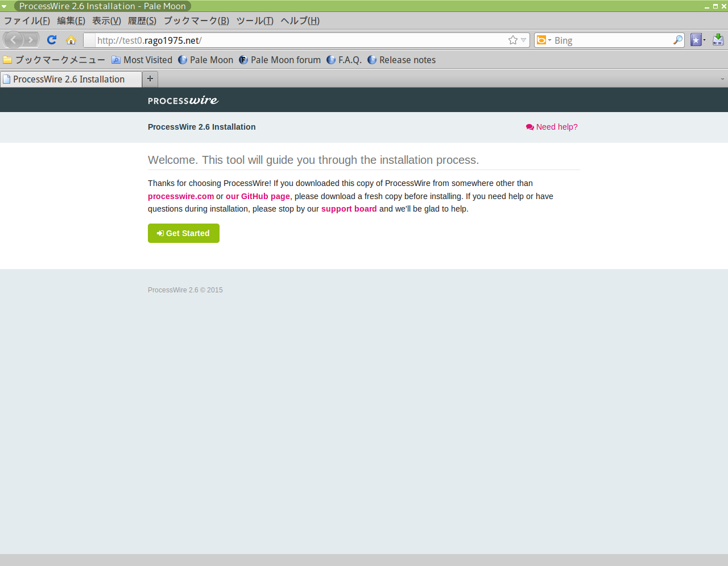
Task: Click the page subheader title ProcessWire 2.6 Installation
Action: click(x=202, y=127)
